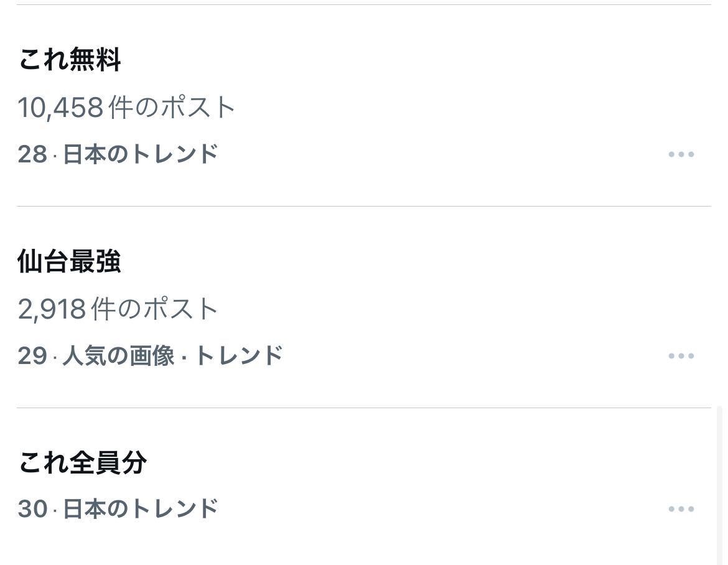Tap the 10,458件のポスト count

(x=126, y=107)
